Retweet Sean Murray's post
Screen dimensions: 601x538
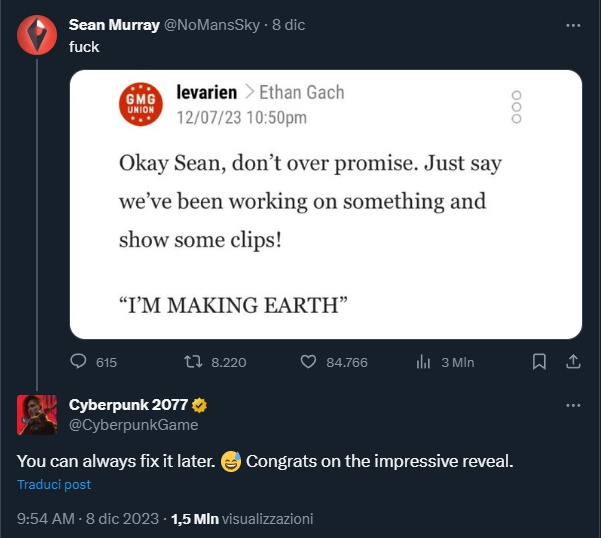coord(196,362)
